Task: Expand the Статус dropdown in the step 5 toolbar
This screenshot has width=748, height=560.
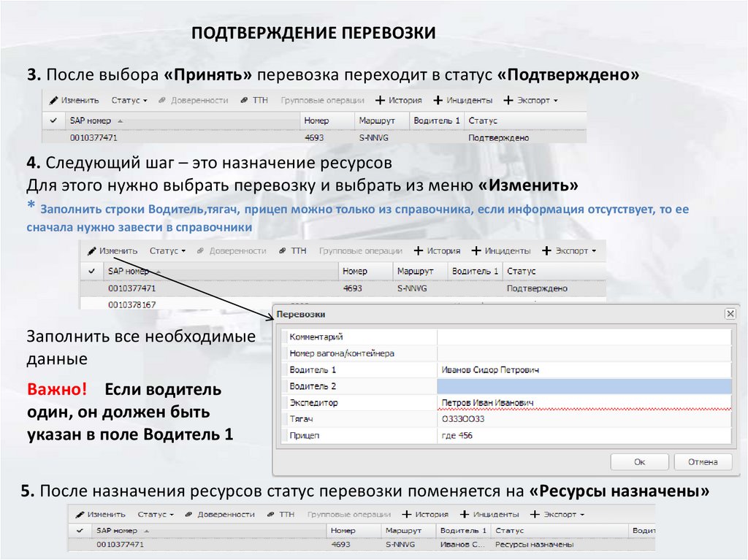Action: point(156,514)
